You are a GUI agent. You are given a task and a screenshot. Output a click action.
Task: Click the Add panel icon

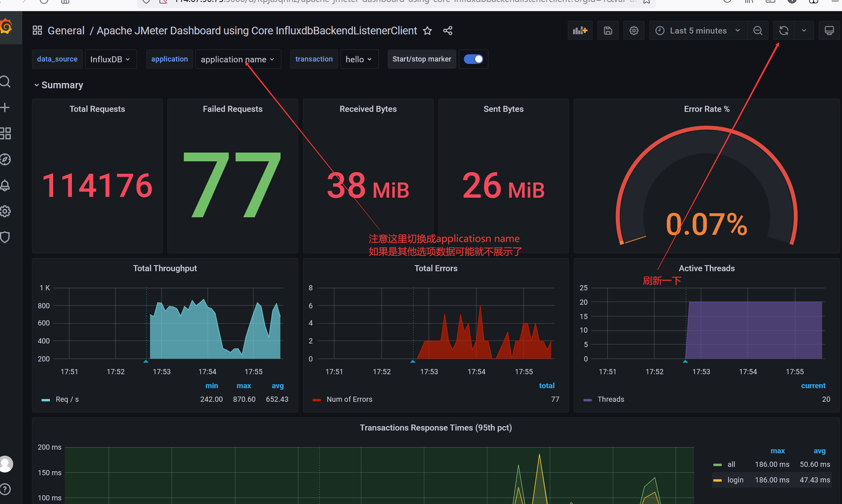click(580, 31)
